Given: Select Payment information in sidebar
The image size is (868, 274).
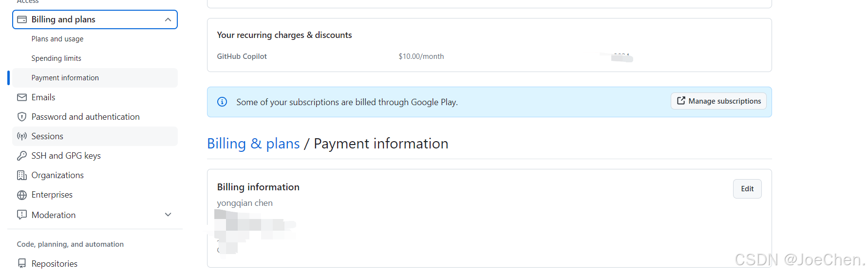Looking at the screenshot, I should (95, 78).
